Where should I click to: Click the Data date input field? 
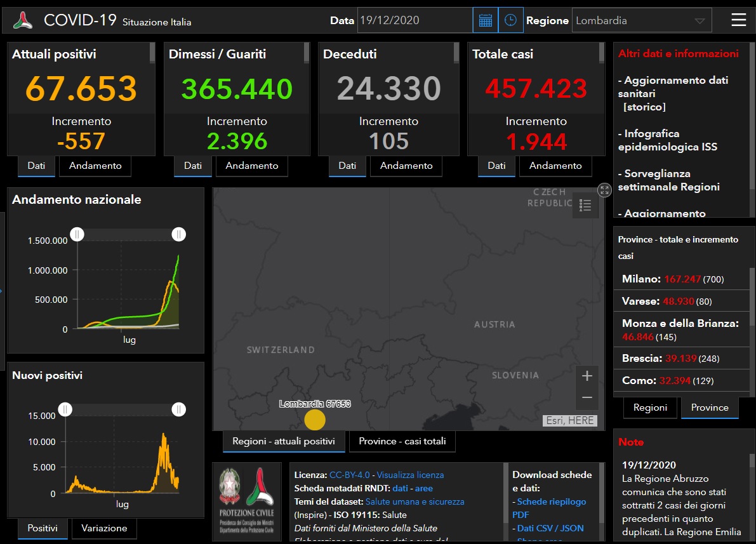click(414, 20)
